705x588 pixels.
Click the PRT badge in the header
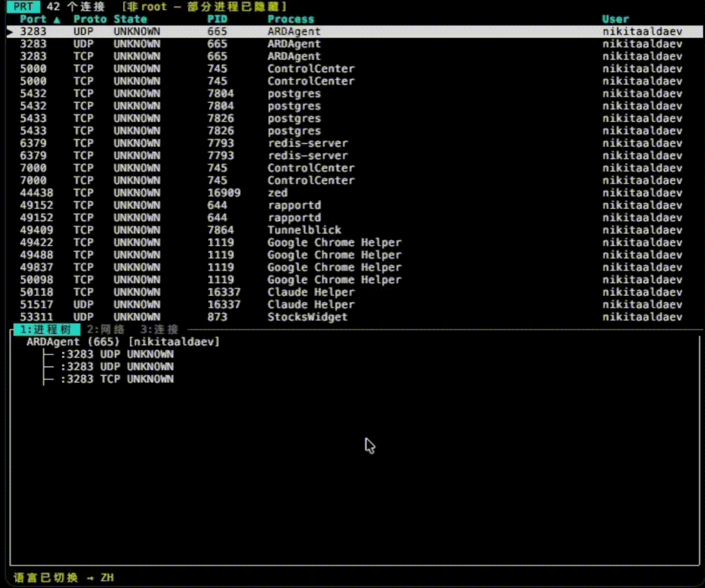click(23, 7)
